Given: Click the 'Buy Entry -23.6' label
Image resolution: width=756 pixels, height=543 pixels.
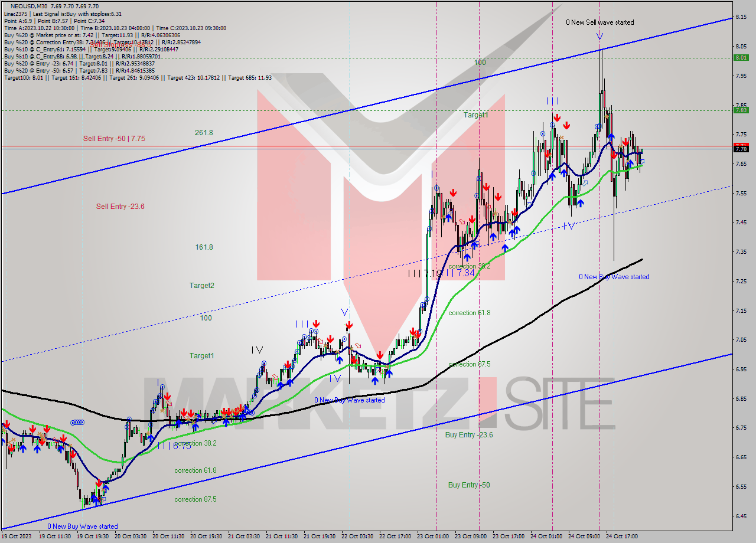Looking at the screenshot, I should pos(469,434).
